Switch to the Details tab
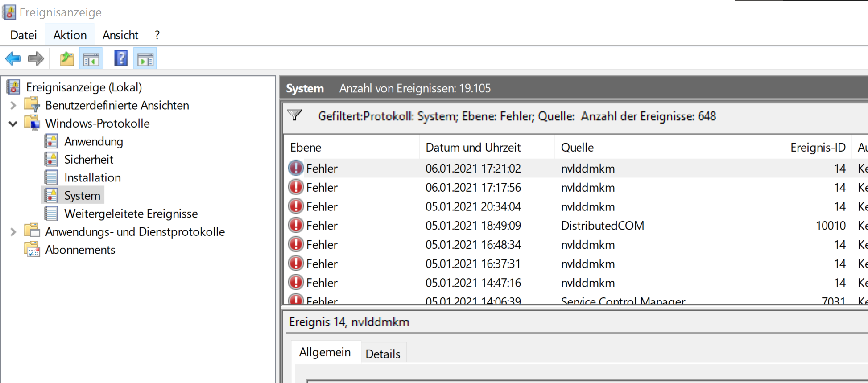The width and height of the screenshot is (868, 383). coord(383,354)
